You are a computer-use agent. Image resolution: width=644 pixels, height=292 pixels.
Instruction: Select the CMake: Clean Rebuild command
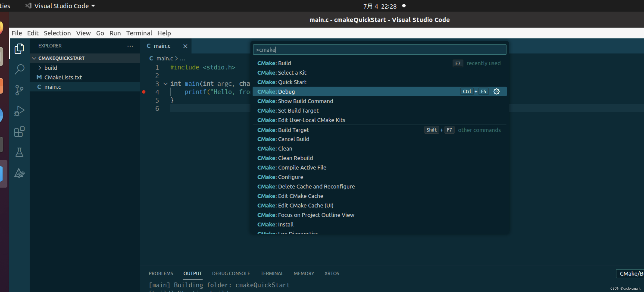click(x=285, y=158)
